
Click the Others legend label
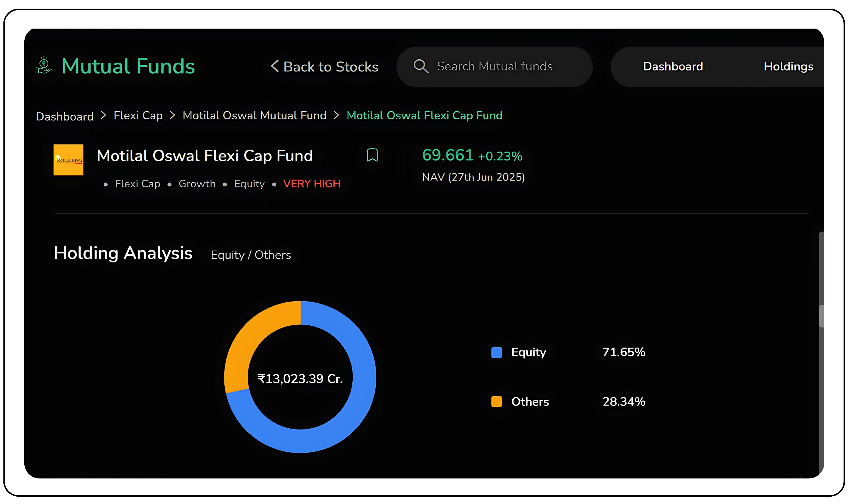(530, 402)
